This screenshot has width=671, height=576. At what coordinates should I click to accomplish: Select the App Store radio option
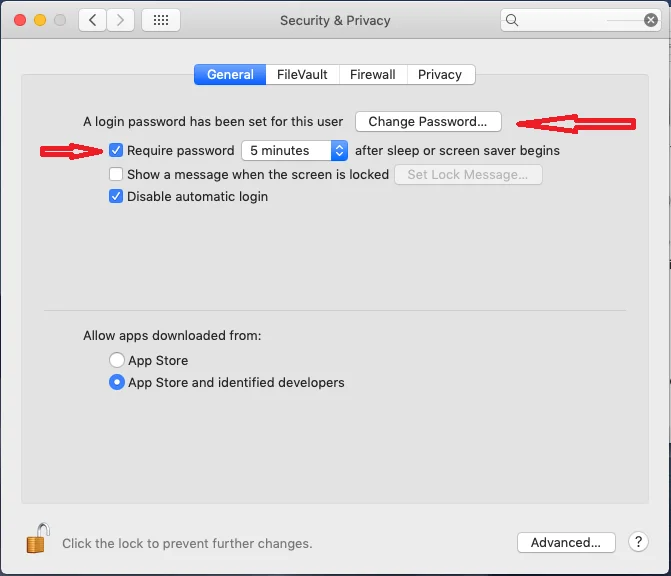click(117, 361)
